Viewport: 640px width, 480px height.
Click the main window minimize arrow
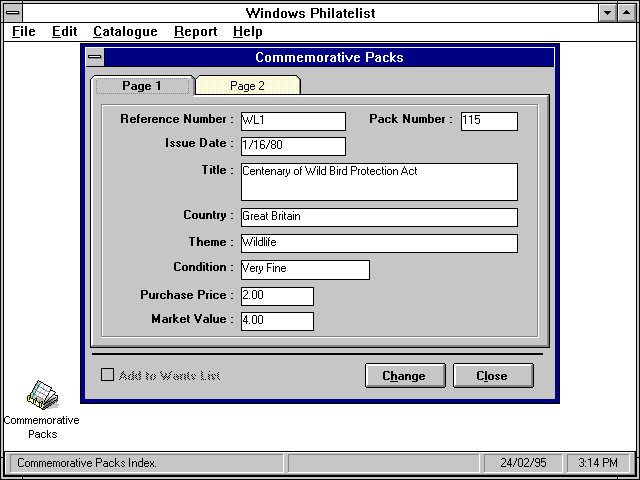click(608, 13)
